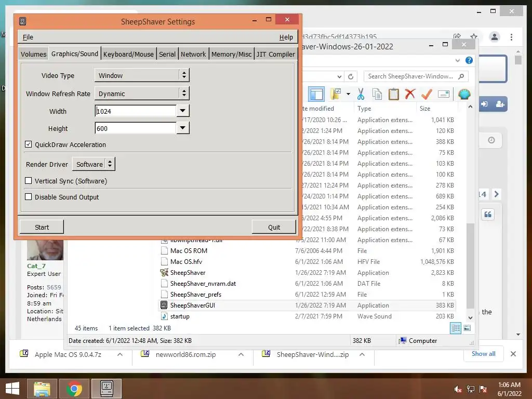This screenshot has height=399, width=532.
Task: Open the Volumes tab
Action: (x=33, y=54)
